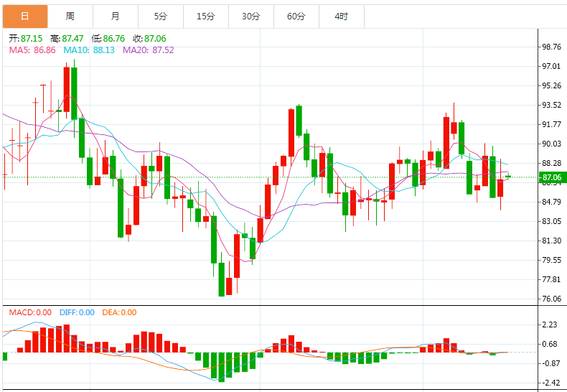Switch to the 月 monthly tab

[116, 17]
